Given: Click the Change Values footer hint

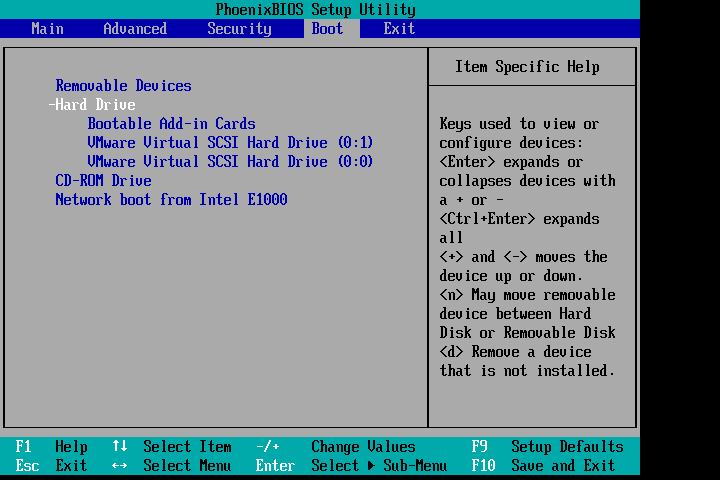Looking at the screenshot, I should point(363,446).
